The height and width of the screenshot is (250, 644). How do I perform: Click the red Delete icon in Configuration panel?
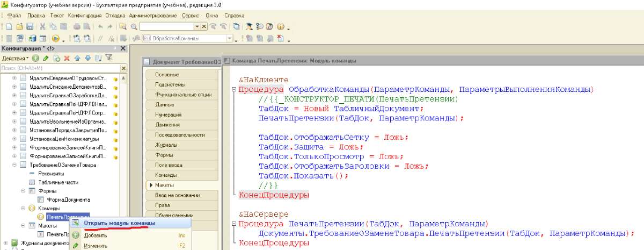point(67,58)
